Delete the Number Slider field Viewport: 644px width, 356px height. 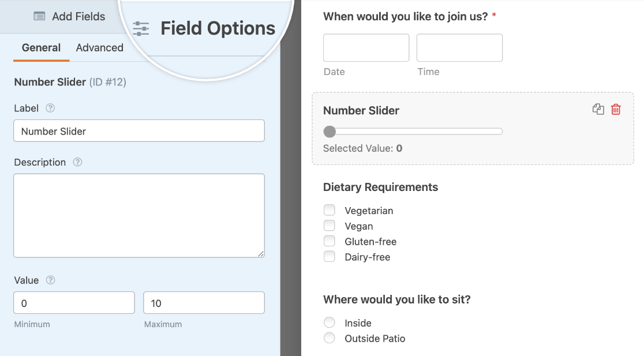(x=616, y=110)
